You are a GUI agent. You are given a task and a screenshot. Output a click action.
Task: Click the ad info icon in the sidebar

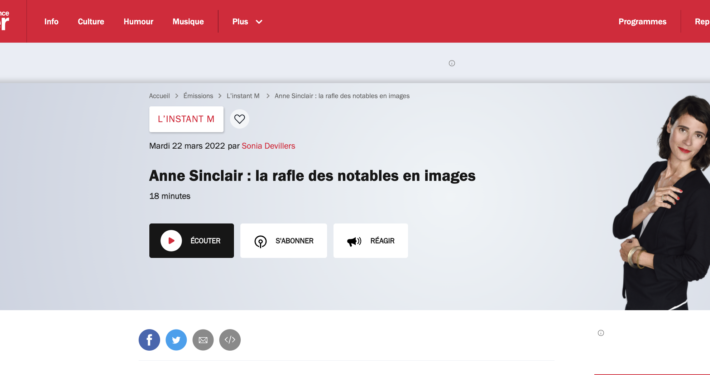click(x=601, y=333)
